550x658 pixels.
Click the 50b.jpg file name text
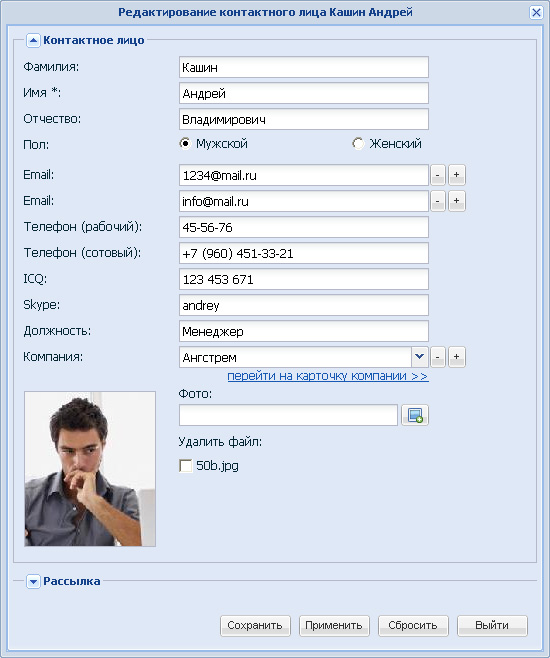click(217, 466)
